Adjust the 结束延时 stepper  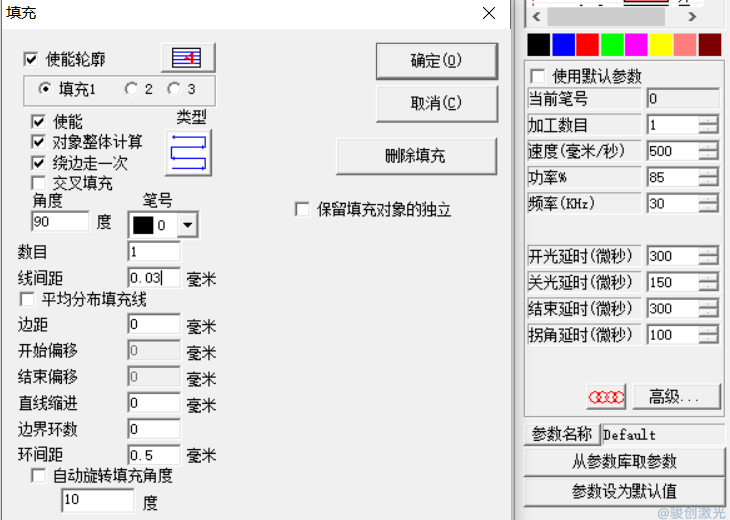(709, 308)
